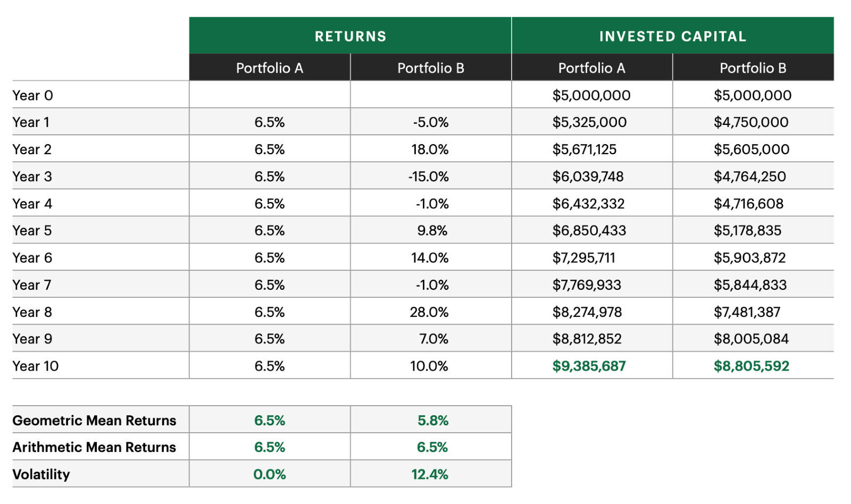Click the INVESTED CAPITAL green header
Image resolution: width=851 pixels, height=504 pixels.
(x=672, y=36)
